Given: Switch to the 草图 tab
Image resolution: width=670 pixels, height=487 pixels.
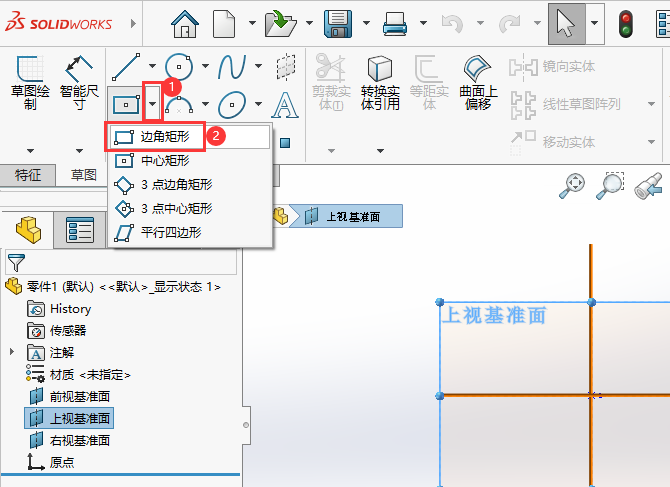Looking at the screenshot, I should [83, 175].
